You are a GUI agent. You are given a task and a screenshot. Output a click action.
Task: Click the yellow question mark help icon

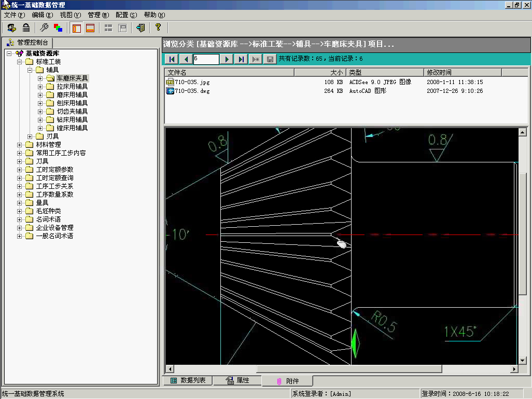click(x=158, y=27)
